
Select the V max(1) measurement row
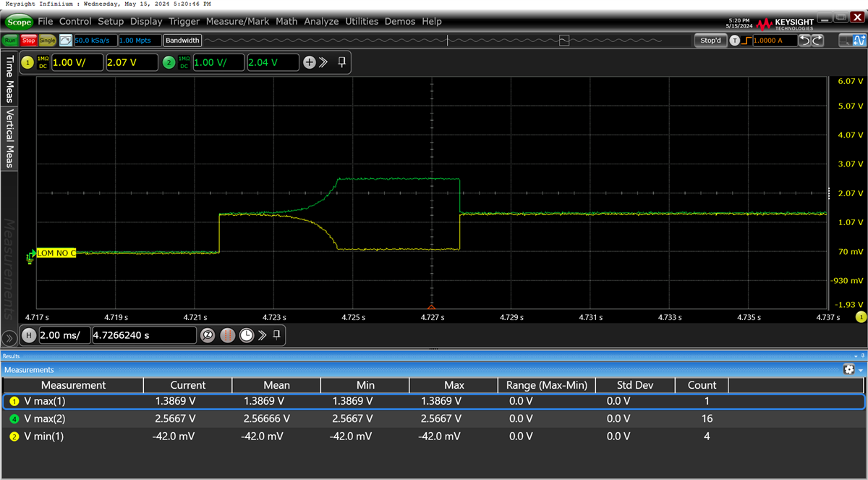coord(434,400)
